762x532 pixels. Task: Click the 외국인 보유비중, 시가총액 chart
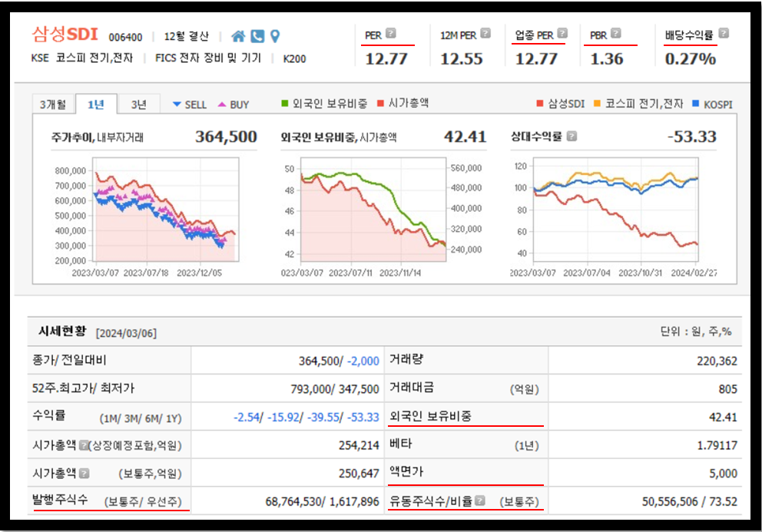(x=373, y=210)
